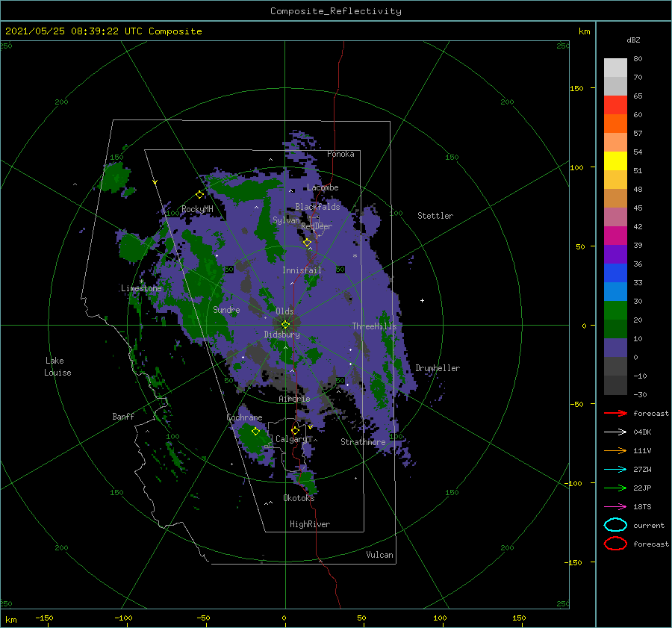Select the red 'forecast' ellipse legend icon
The width and height of the screenshot is (672, 628).
(615, 544)
